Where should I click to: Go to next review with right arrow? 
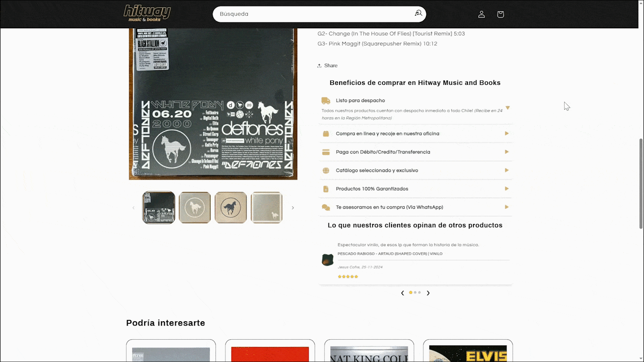[x=428, y=293]
